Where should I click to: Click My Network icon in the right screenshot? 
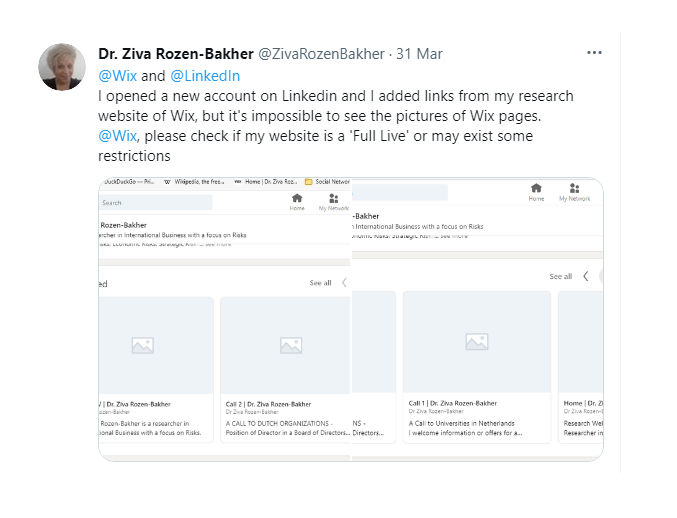point(574,192)
